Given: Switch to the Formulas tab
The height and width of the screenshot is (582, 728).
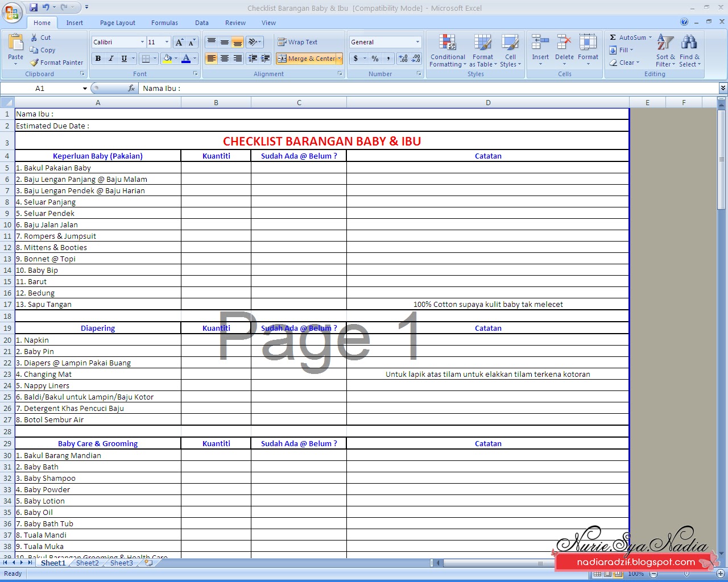Looking at the screenshot, I should [164, 23].
